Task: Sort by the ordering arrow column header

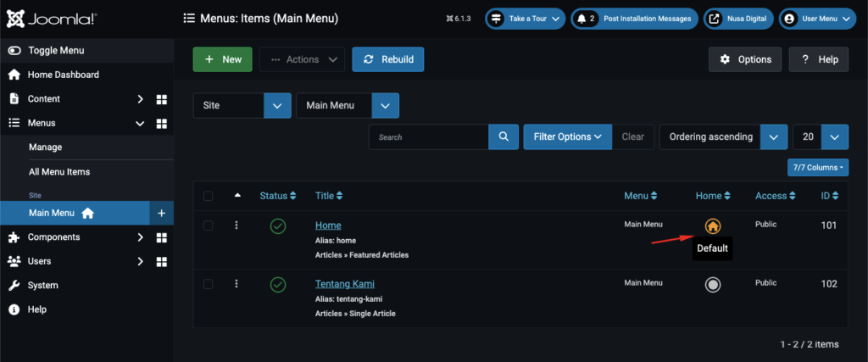Action: pyautogui.click(x=237, y=195)
